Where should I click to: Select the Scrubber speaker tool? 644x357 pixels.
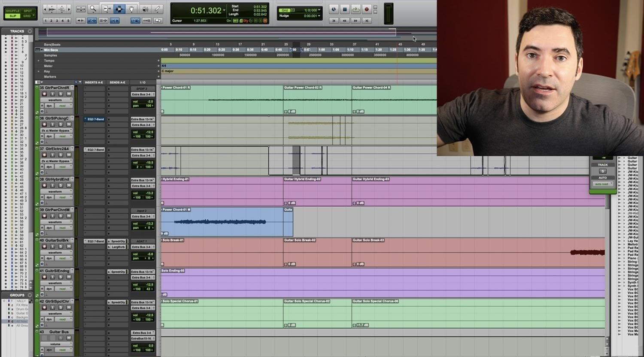coord(146,9)
